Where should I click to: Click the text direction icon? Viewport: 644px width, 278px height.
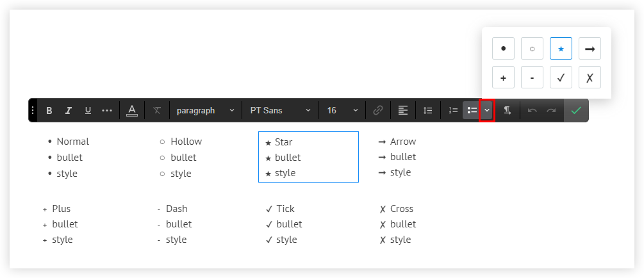click(x=508, y=110)
